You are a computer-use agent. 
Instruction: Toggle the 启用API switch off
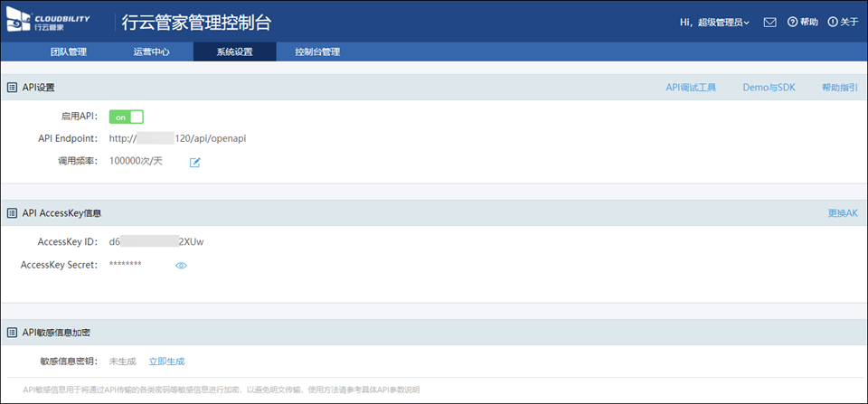(x=127, y=117)
